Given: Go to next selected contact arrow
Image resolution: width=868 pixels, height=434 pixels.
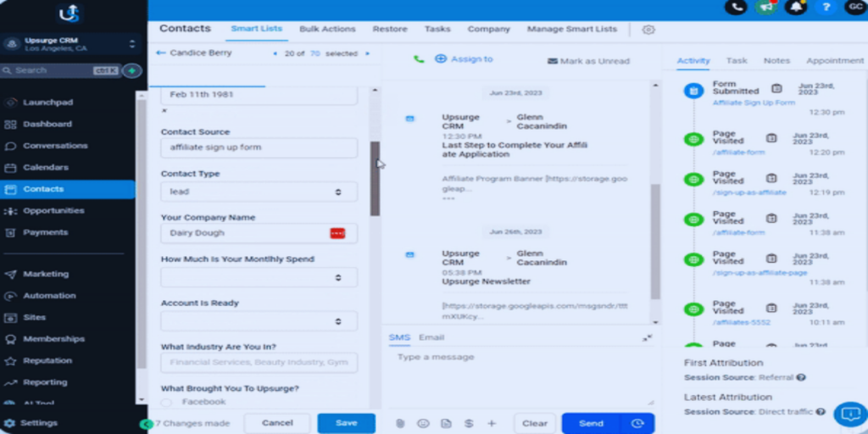Looking at the screenshot, I should pyautogui.click(x=367, y=53).
